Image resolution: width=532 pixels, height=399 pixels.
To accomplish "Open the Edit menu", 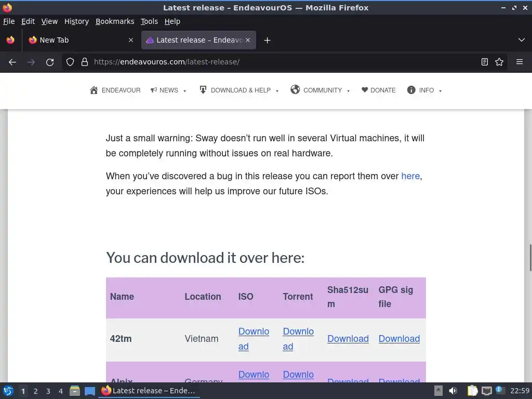I will (x=28, y=21).
